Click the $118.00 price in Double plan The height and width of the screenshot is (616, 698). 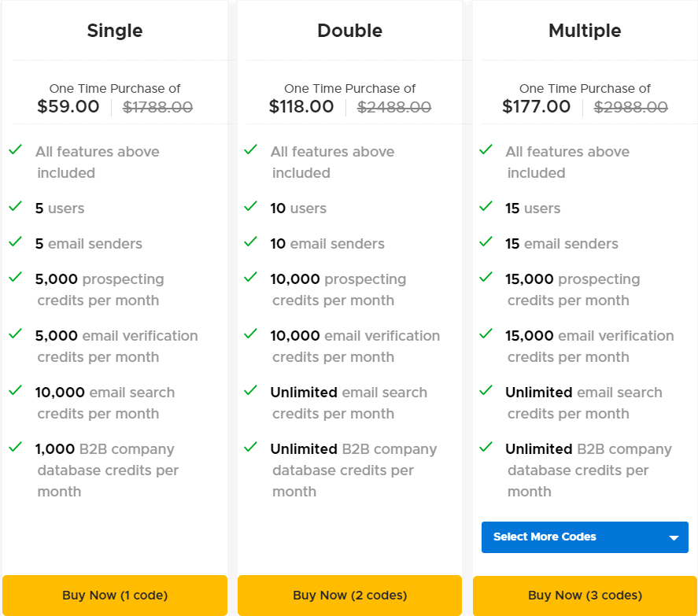301,106
